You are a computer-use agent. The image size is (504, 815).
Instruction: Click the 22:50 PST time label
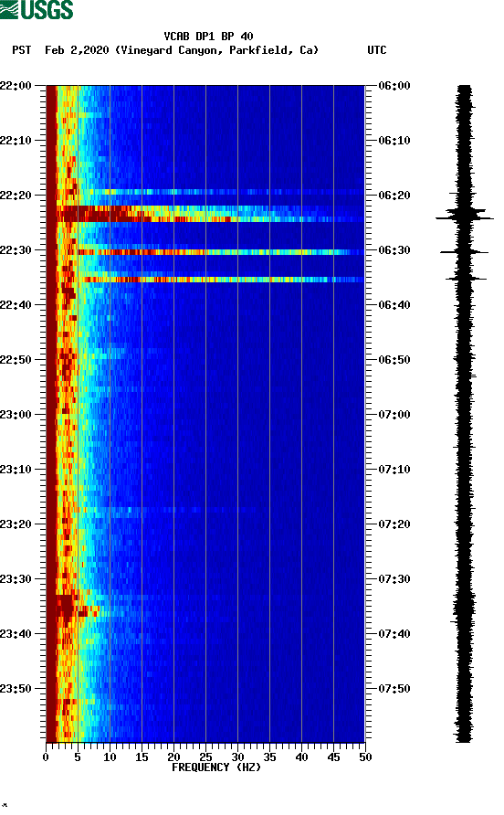[x=16, y=360]
